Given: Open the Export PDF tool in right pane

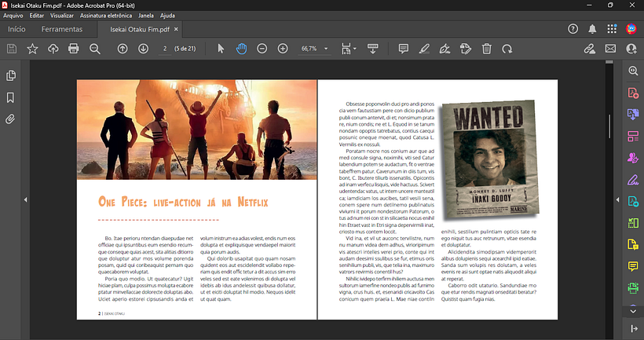Looking at the screenshot, I should pos(633,114).
